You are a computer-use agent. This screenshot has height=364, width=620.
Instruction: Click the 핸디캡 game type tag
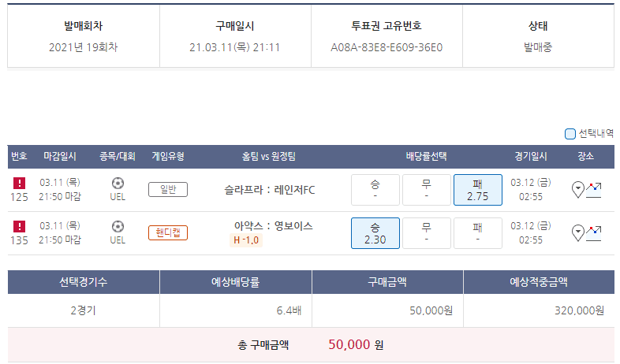(168, 232)
